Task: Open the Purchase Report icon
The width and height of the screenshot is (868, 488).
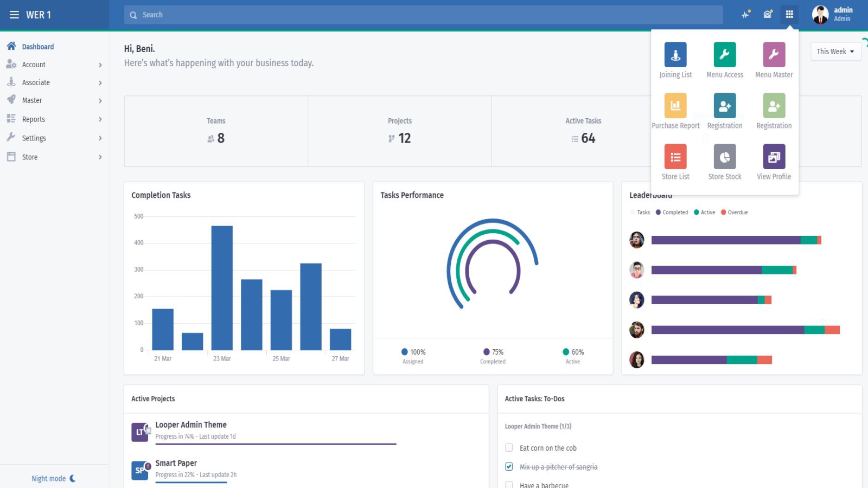Action: tap(675, 106)
